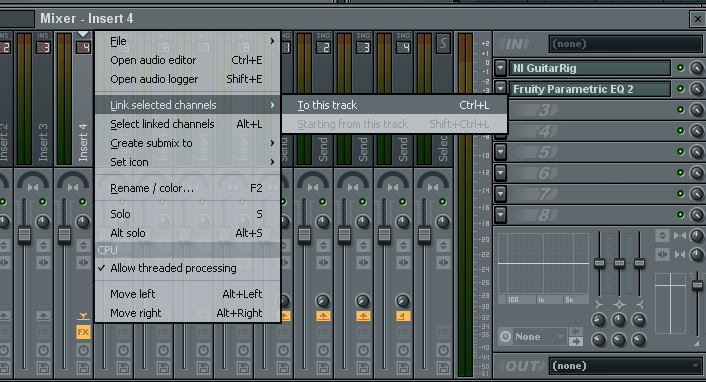
Task: Open the IN input source dropdown
Action: click(625, 44)
